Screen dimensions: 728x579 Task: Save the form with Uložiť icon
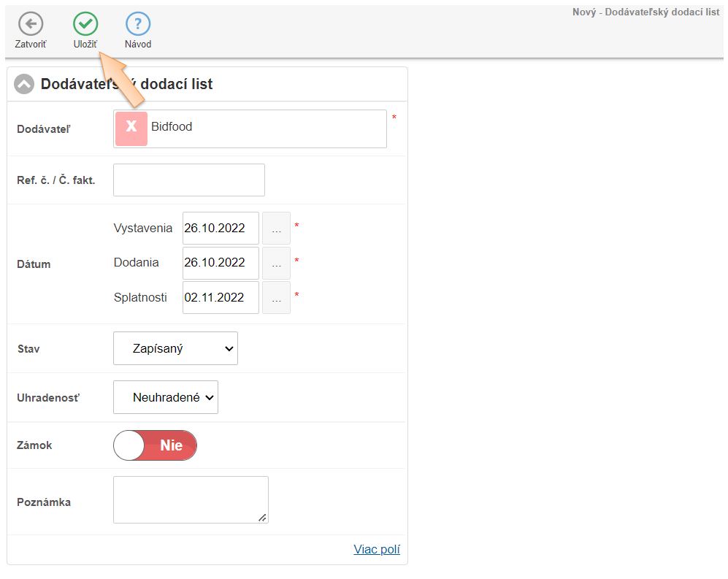tap(85, 24)
